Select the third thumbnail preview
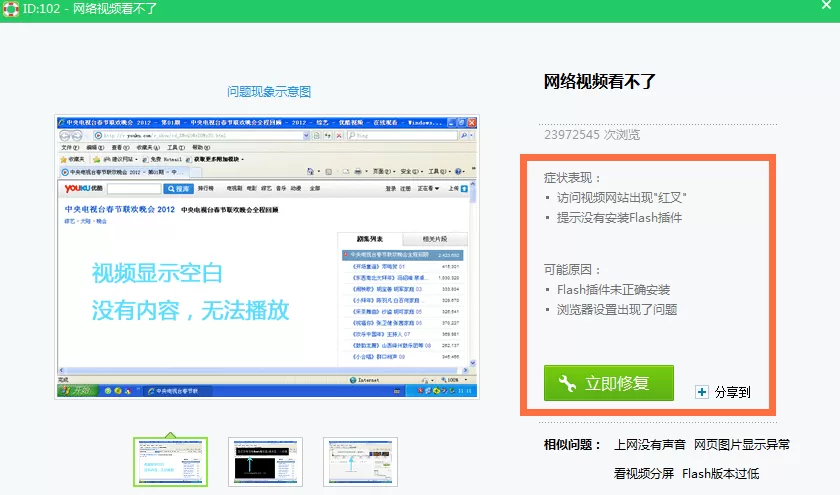 point(360,461)
